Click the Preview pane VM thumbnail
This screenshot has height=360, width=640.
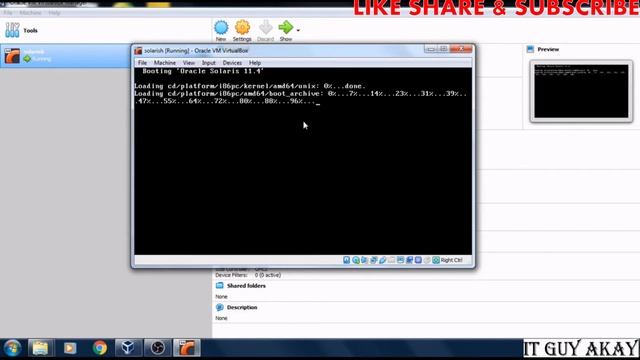(x=581, y=91)
